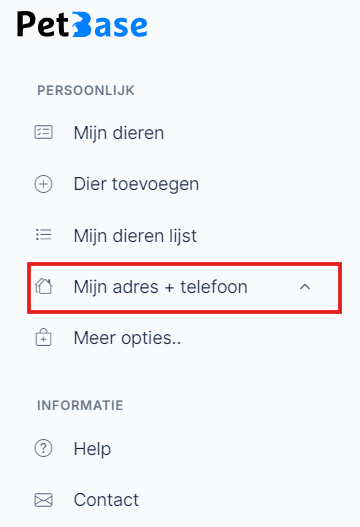Click the envelope Contact icon

[44, 500]
